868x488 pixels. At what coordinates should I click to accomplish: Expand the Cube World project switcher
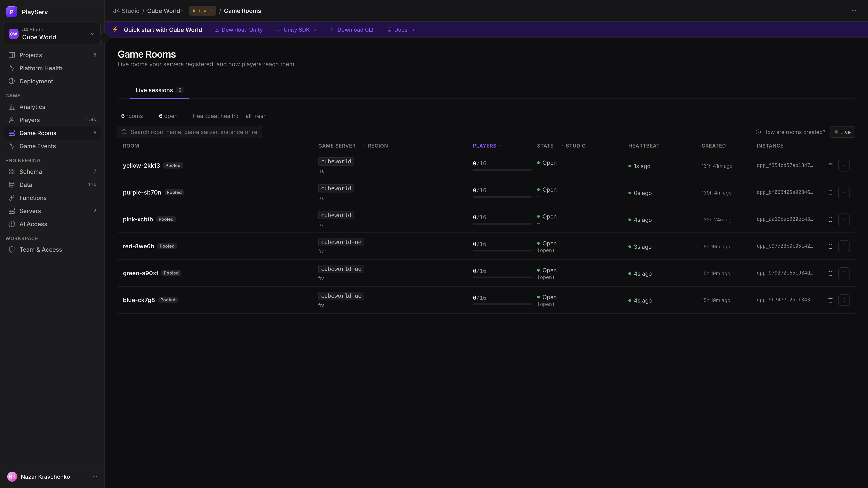click(52, 34)
